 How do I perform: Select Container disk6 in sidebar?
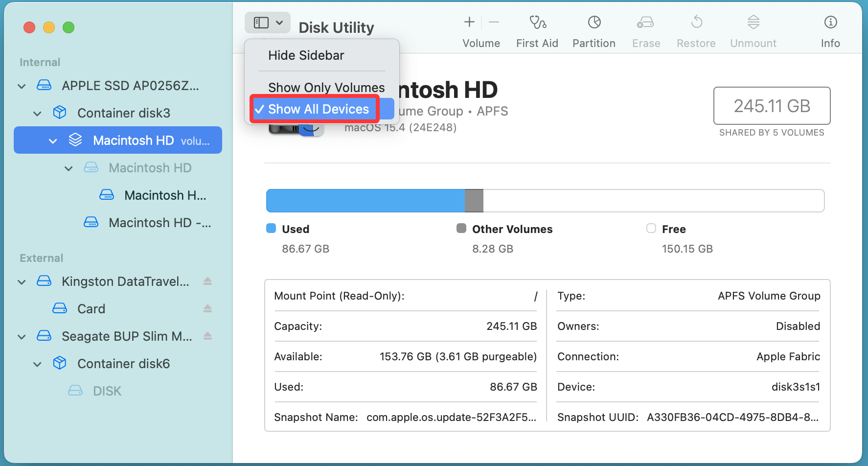tap(123, 364)
